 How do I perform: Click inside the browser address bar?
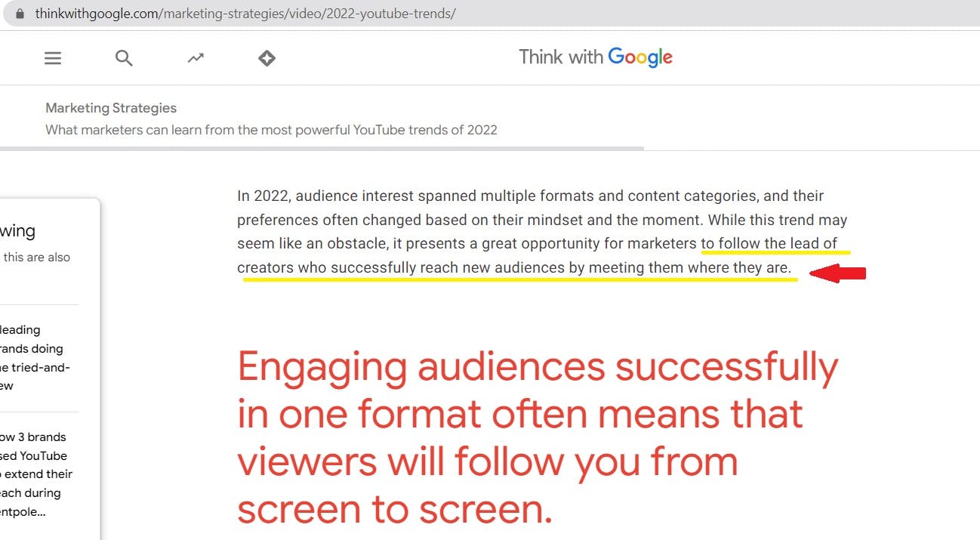pos(302,13)
